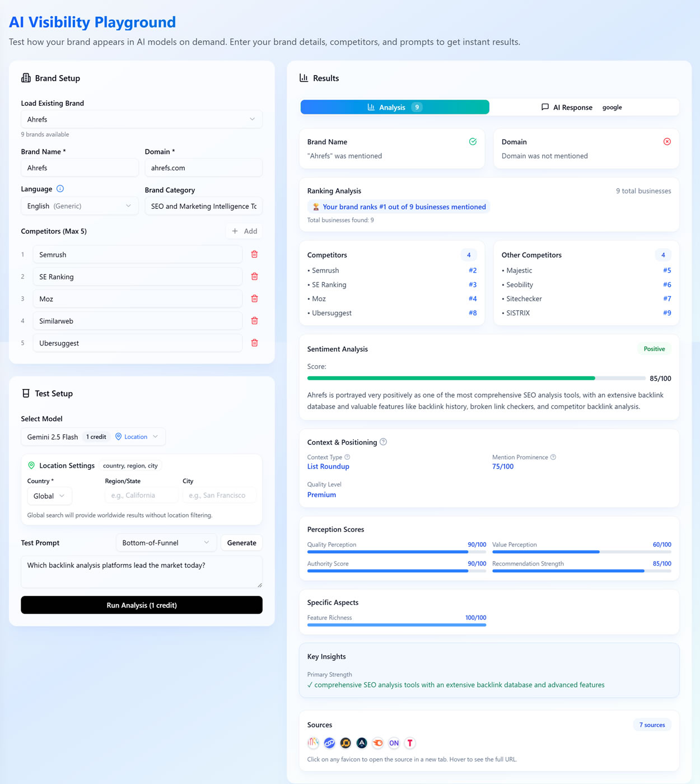Screen dimensions: 700x784
Task: Click the Region/State input field
Action: click(142, 496)
